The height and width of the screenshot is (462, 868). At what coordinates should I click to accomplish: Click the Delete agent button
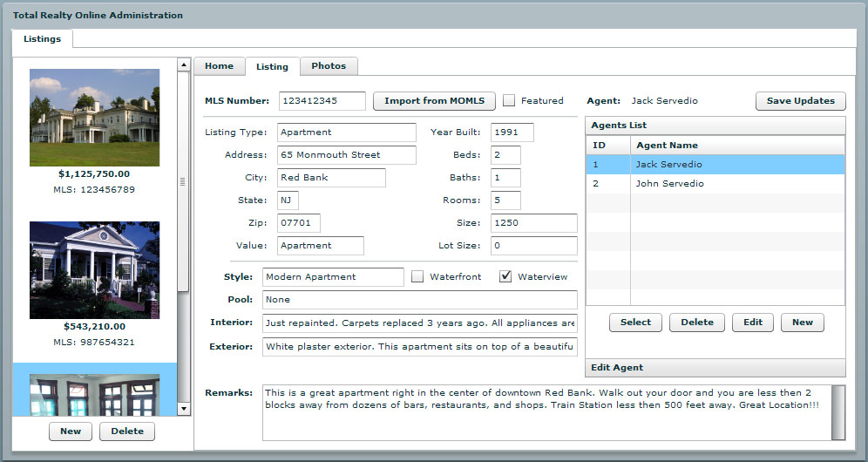point(697,323)
